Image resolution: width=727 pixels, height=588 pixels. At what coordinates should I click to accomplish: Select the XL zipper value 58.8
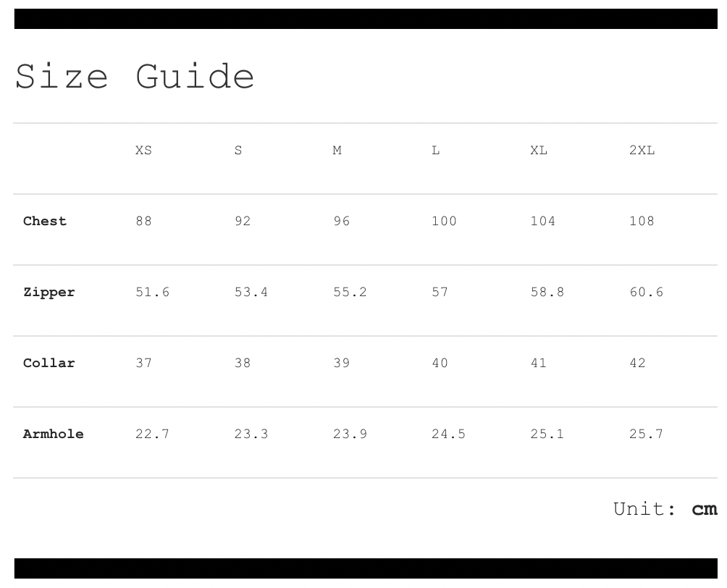[547, 293]
